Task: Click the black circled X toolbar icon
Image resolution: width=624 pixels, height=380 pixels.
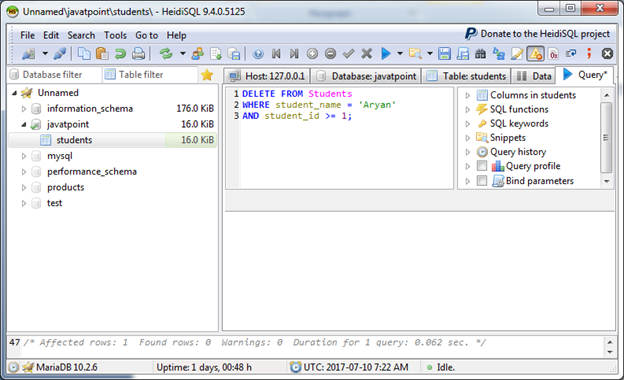Action: [x=607, y=53]
